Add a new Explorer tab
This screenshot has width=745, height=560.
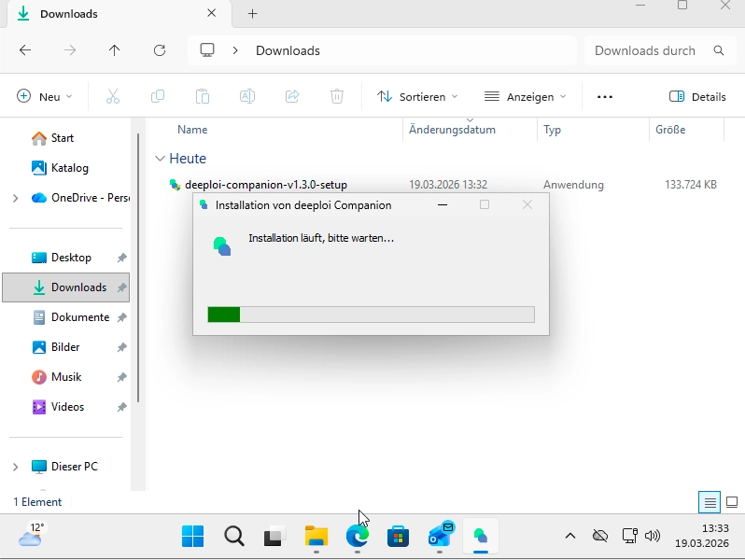click(x=253, y=14)
